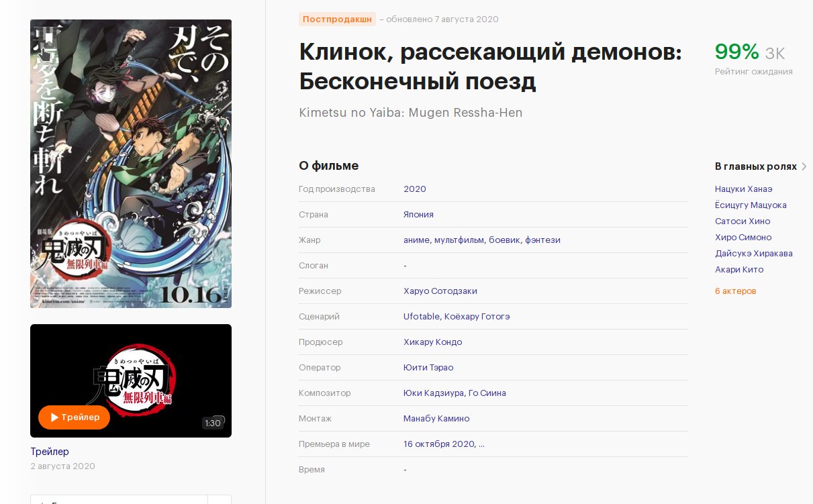Viewport: 813px width, 504px height.
Task: Click the original title Kimetsu no Yaiba: Mugen Ressha-Hen
Action: coord(411,113)
